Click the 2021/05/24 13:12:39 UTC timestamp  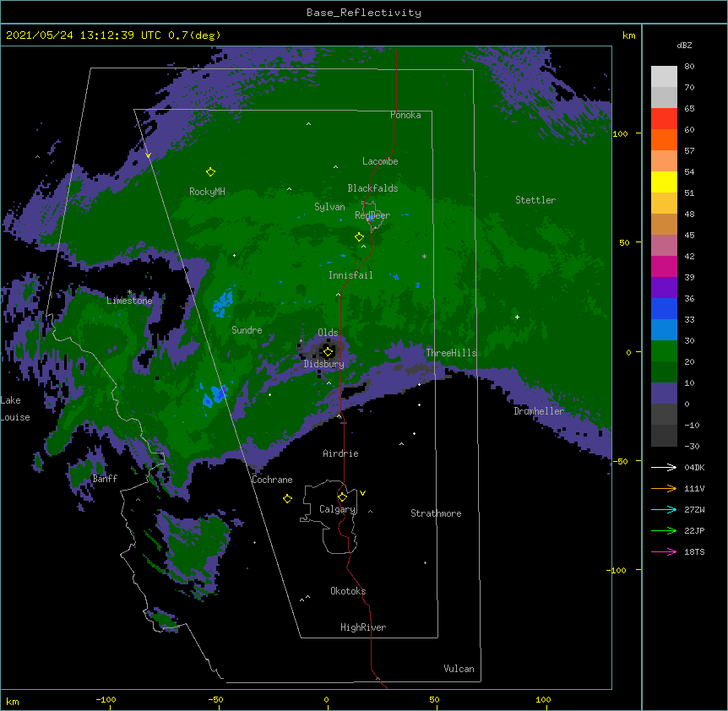coord(83,35)
